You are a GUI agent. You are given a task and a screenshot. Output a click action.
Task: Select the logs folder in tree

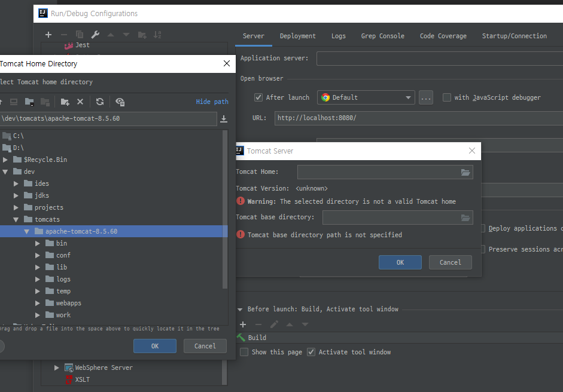[x=63, y=280]
